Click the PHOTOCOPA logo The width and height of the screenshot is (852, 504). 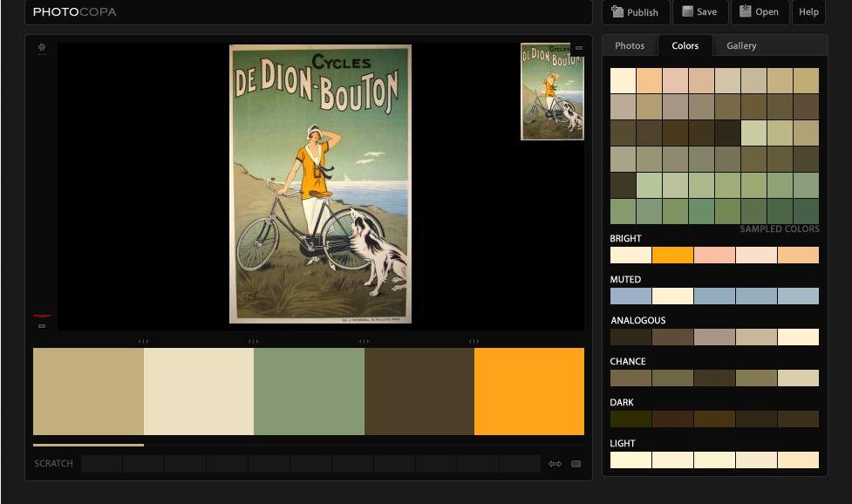coord(75,12)
